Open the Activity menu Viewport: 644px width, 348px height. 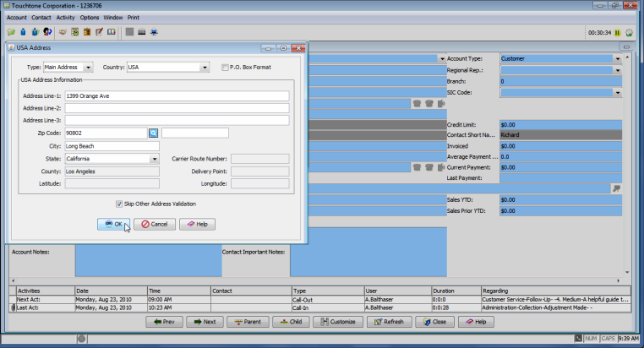[x=65, y=18]
